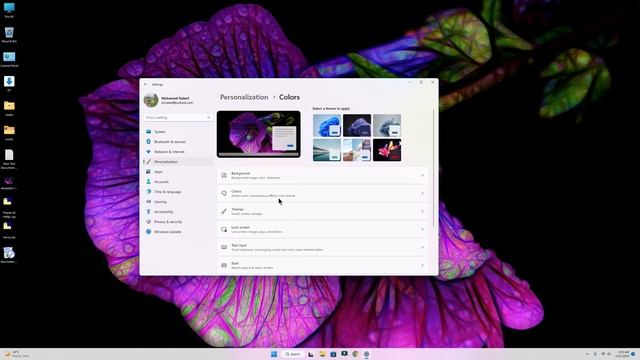
Task: Open Start settings row
Action: point(323,265)
